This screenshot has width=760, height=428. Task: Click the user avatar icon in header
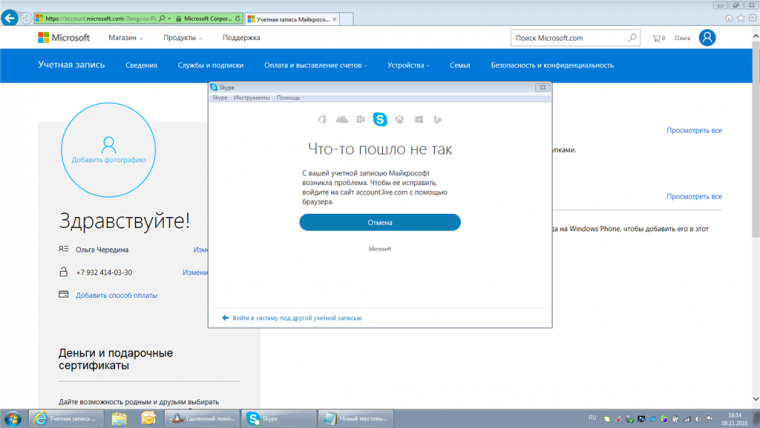coord(707,37)
